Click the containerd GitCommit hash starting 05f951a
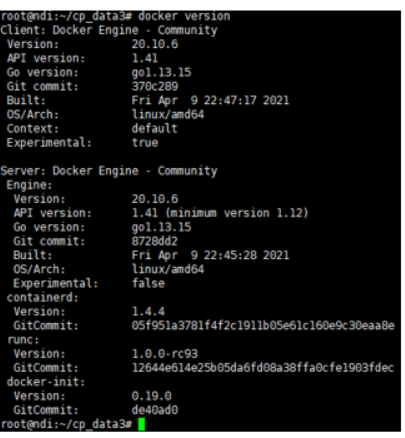Image resolution: width=405 pixels, height=438 pixels. pos(263,325)
